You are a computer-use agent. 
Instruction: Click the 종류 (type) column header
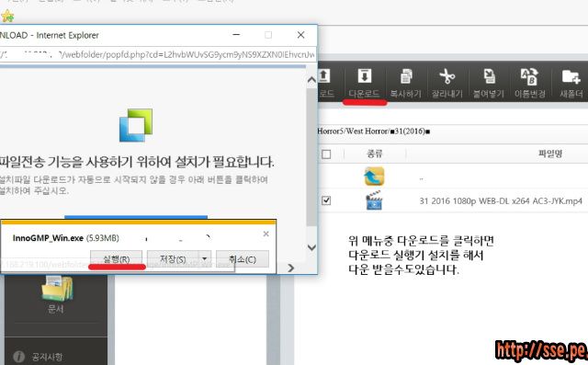(375, 154)
